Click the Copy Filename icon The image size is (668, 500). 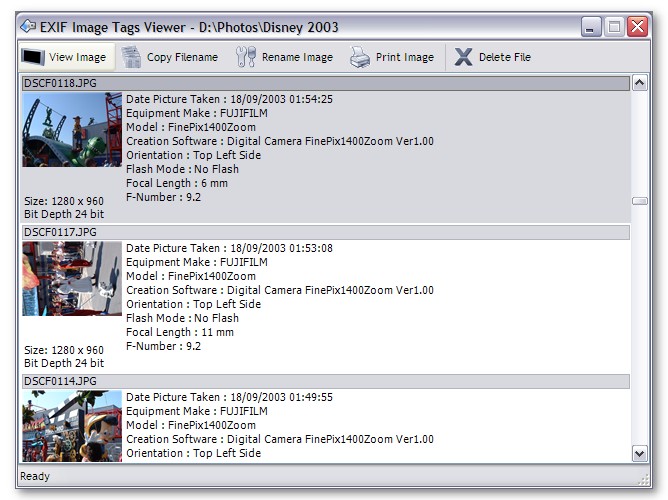point(131,57)
